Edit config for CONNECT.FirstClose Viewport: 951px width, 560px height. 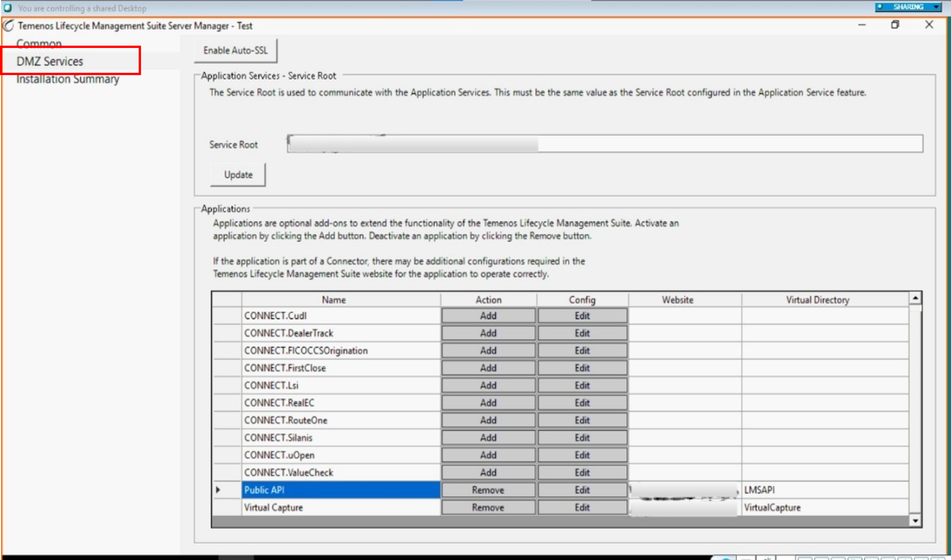click(582, 367)
